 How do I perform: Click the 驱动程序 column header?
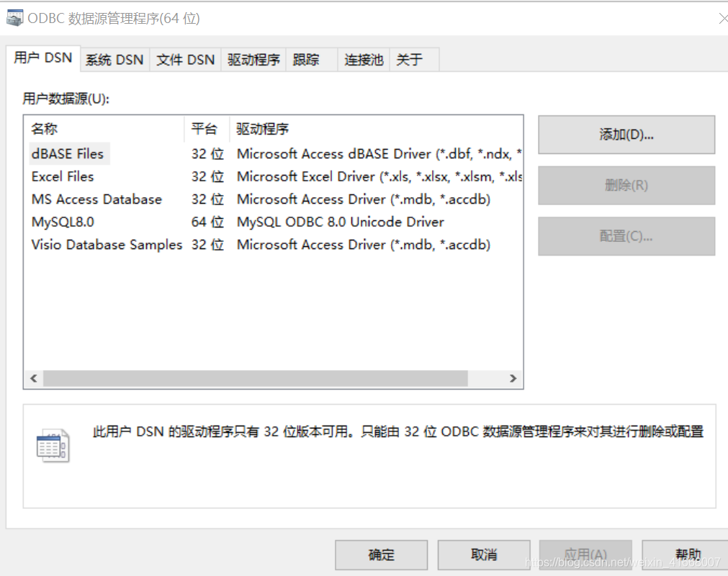tap(376, 129)
